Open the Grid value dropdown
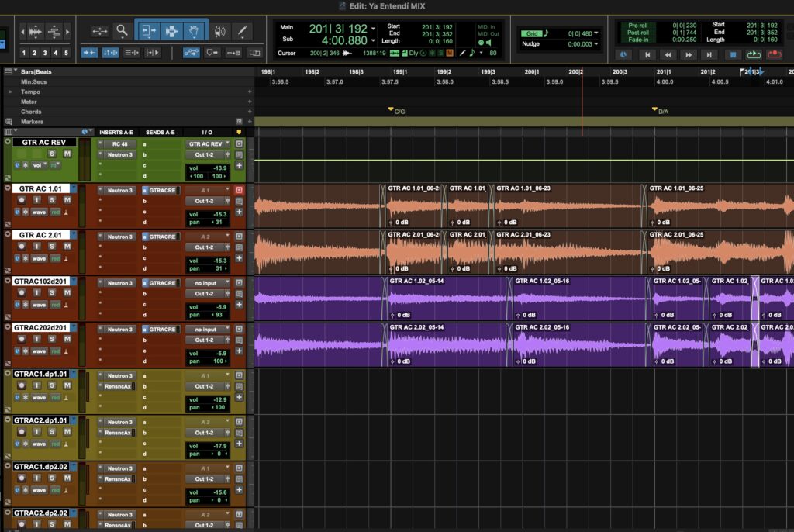The image size is (794, 532). (596, 33)
